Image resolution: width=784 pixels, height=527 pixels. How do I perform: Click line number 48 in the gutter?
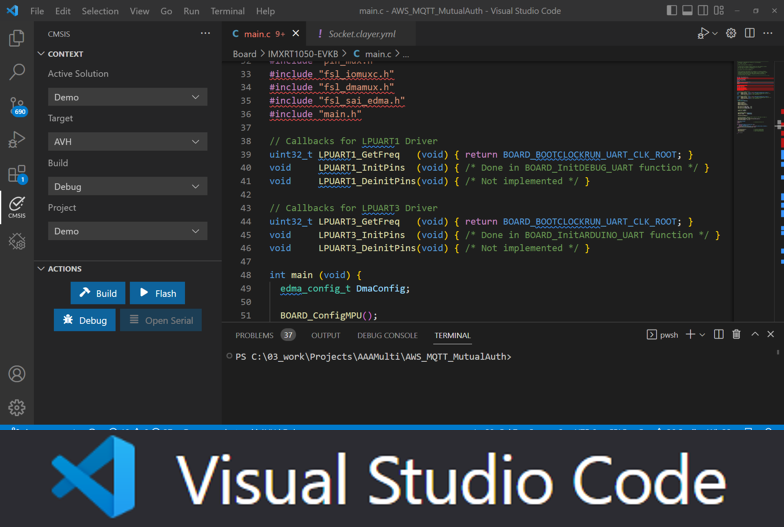tap(246, 274)
